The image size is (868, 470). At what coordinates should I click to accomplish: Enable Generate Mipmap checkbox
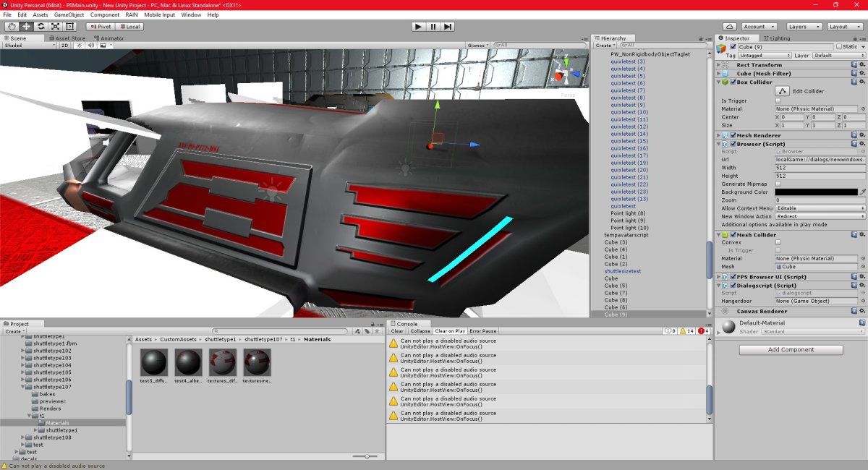pos(778,184)
